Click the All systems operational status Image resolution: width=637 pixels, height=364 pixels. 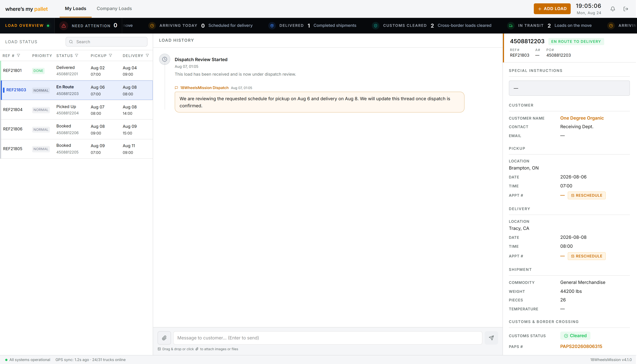(28, 360)
